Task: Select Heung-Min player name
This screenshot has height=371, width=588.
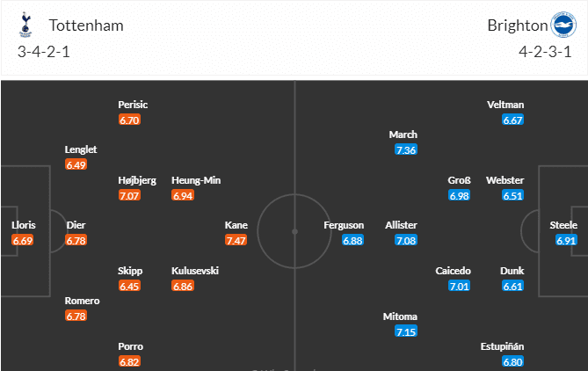Action: click(196, 180)
